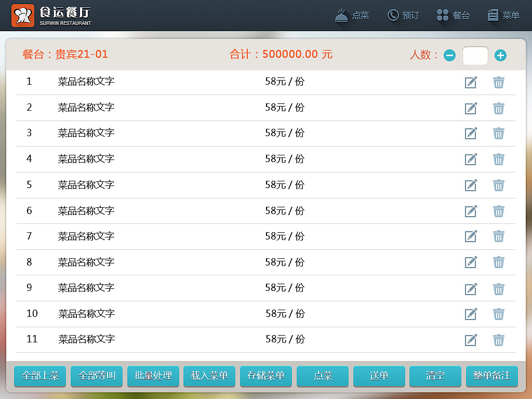The width and height of the screenshot is (532, 399).
Task: Click 存储菜单 to save menu
Action: pyautogui.click(x=266, y=376)
